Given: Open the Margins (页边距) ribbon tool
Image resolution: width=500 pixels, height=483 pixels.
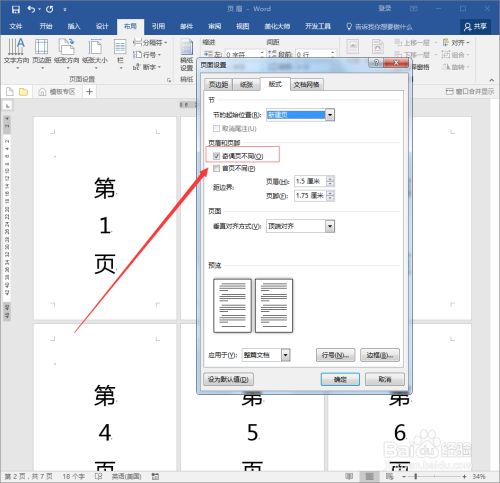Looking at the screenshot, I should [x=42, y=52].
